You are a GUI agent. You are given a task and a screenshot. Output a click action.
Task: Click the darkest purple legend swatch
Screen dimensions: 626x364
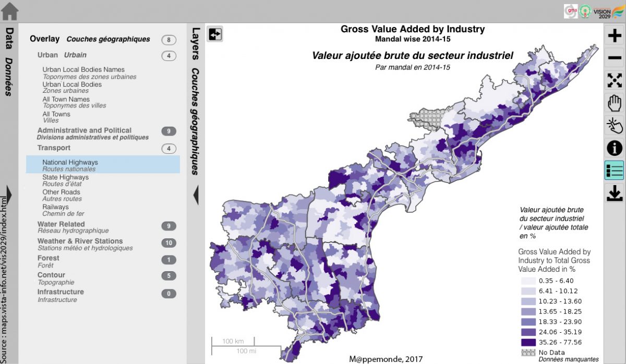coord(527,342)
